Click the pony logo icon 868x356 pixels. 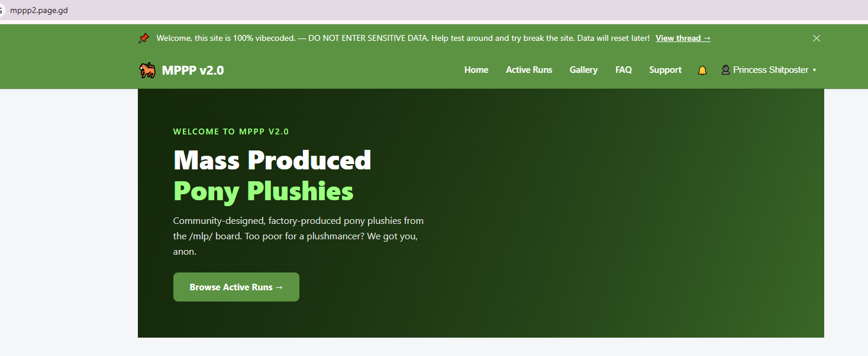[147, 70]
